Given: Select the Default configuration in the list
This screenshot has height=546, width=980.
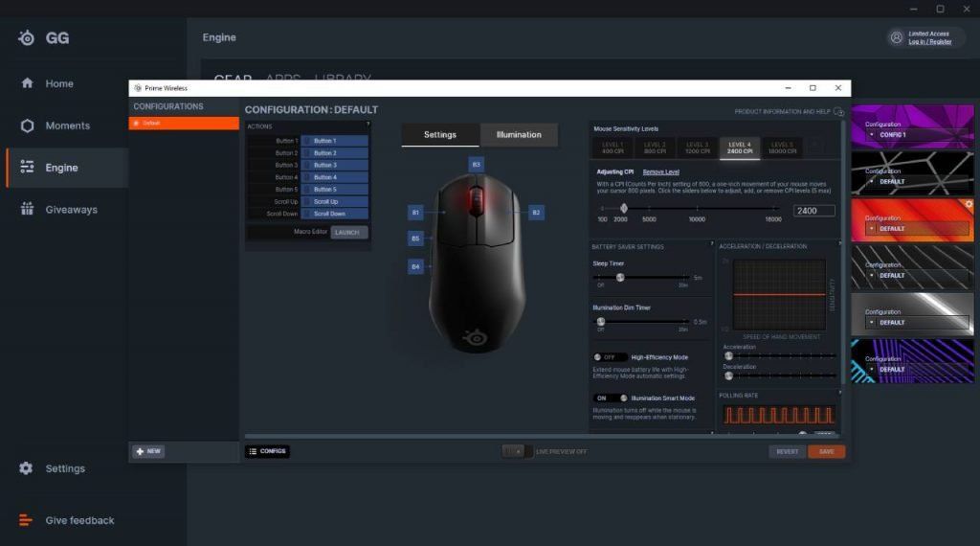Looking at the screenshot, I should [x=184, y=124].
